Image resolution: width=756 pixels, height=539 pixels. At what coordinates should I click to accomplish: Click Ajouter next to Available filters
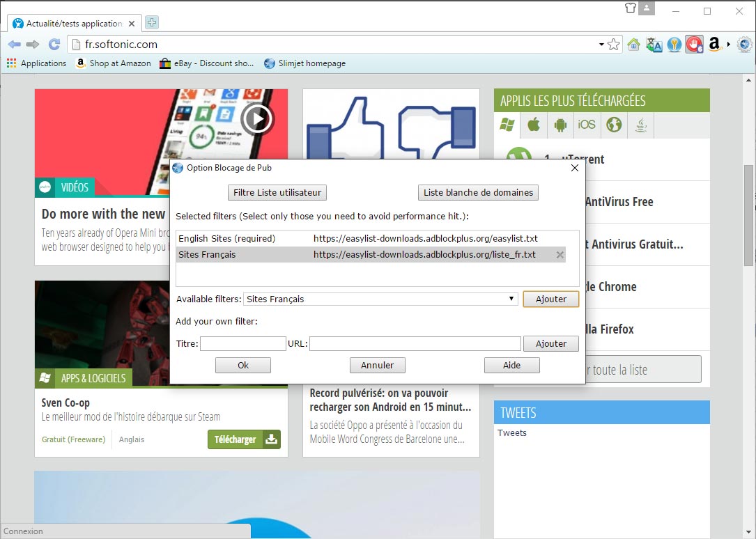[551, 299]
